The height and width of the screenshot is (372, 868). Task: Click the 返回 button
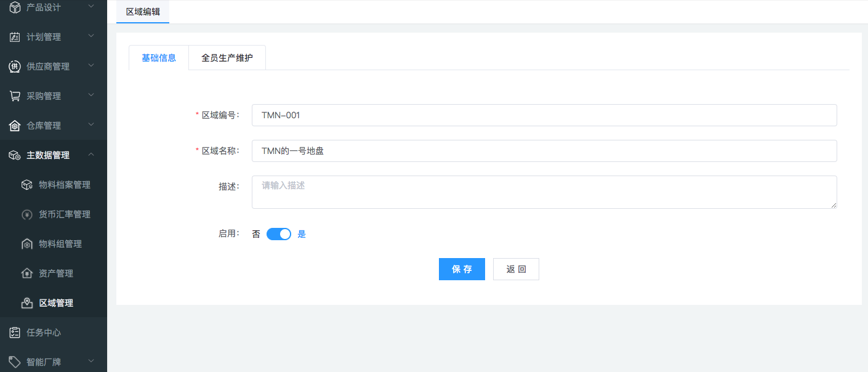[516, 269]
